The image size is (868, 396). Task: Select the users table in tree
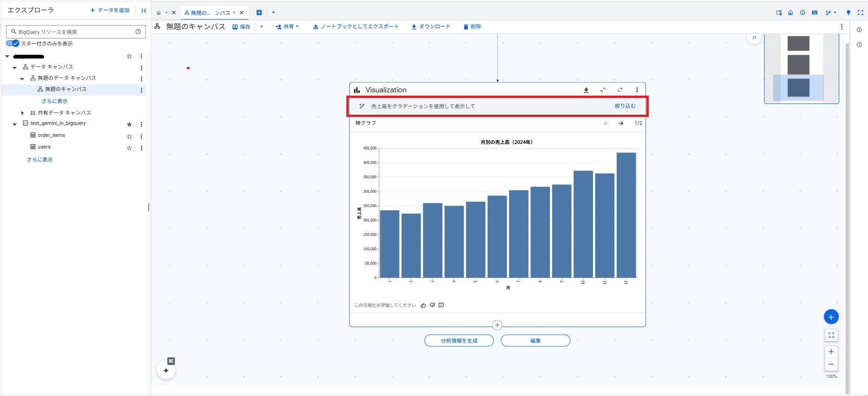[x=44, y=147]
